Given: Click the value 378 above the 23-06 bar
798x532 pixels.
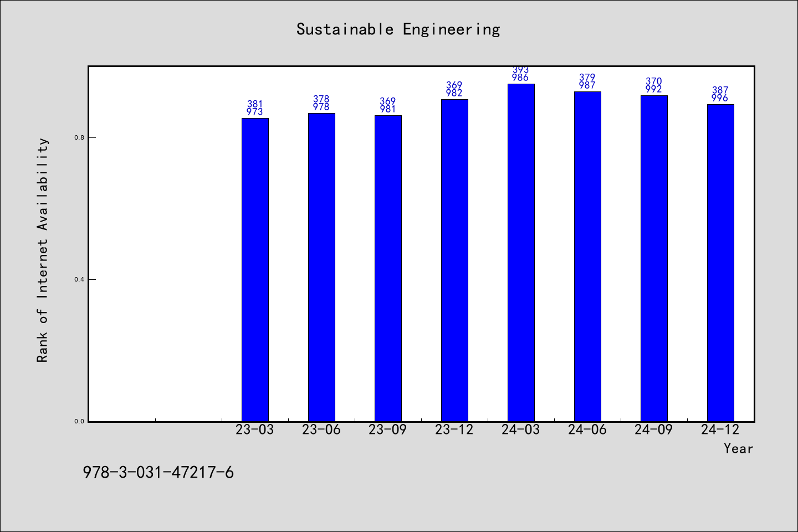Looking at the screenshot, I should coord(321,99).
